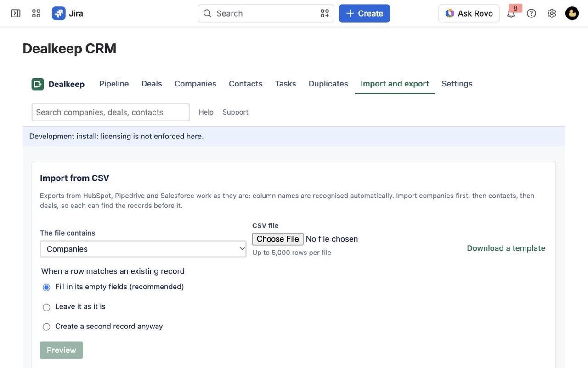Click the 'The file contains' label
This screenshot has height=368, width=588.
point(68,233)
